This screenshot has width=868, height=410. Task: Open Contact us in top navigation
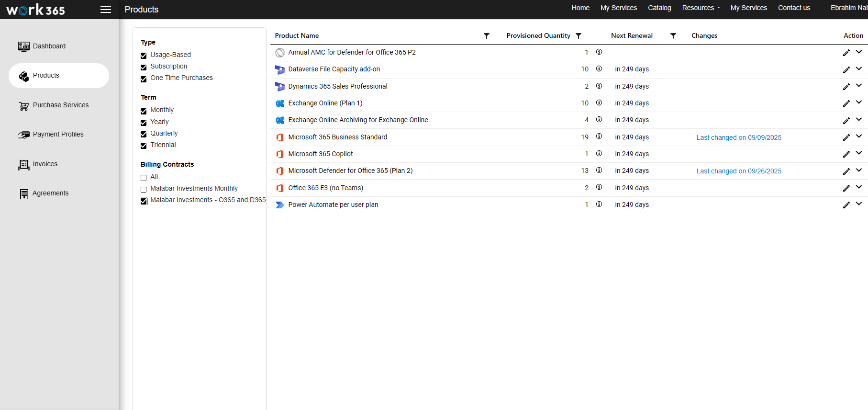tap(794, 8)
